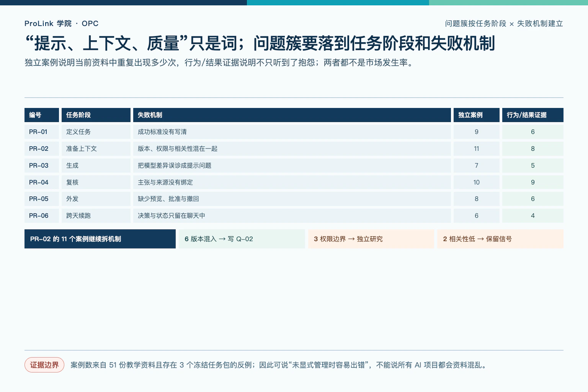Image resolution: width=588 pixels, height=392 pixels.
Task: Select the 决策与状态只留在聊天中 cell
Action: click(292, 216)
